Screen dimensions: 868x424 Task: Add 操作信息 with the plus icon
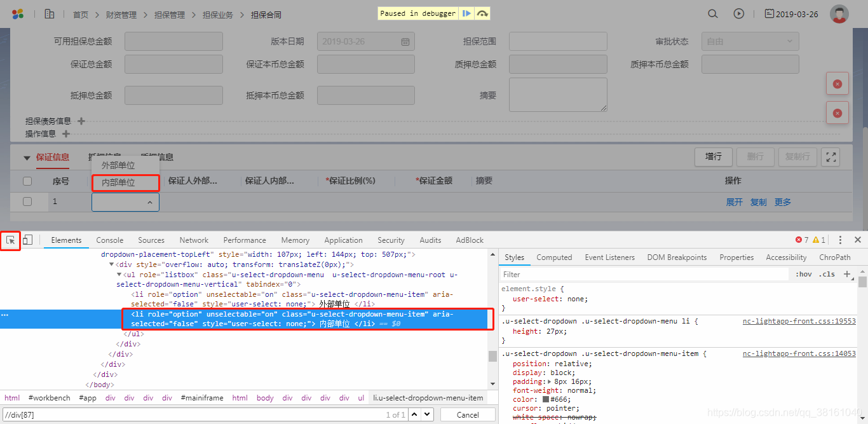(x=65, y=133)
